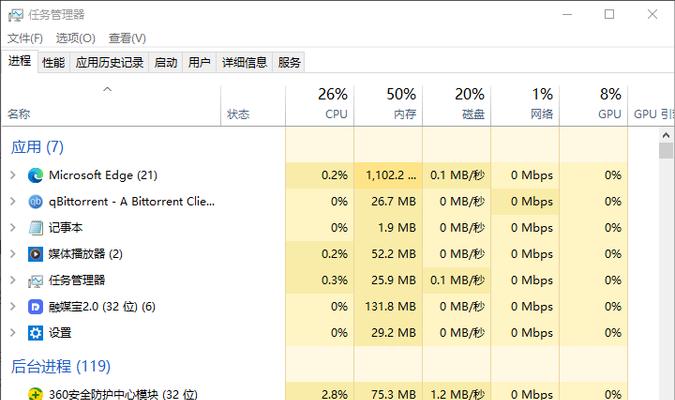675x400 pixels.
Task: Click the 360安全防护中心 icon
Action: [35, 394]
